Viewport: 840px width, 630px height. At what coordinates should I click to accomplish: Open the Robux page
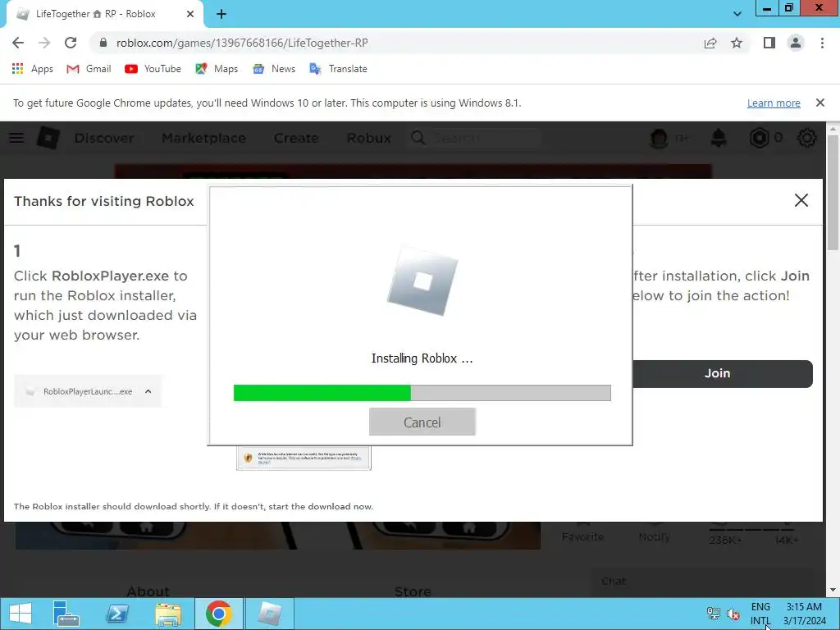(x=368, y=138)
